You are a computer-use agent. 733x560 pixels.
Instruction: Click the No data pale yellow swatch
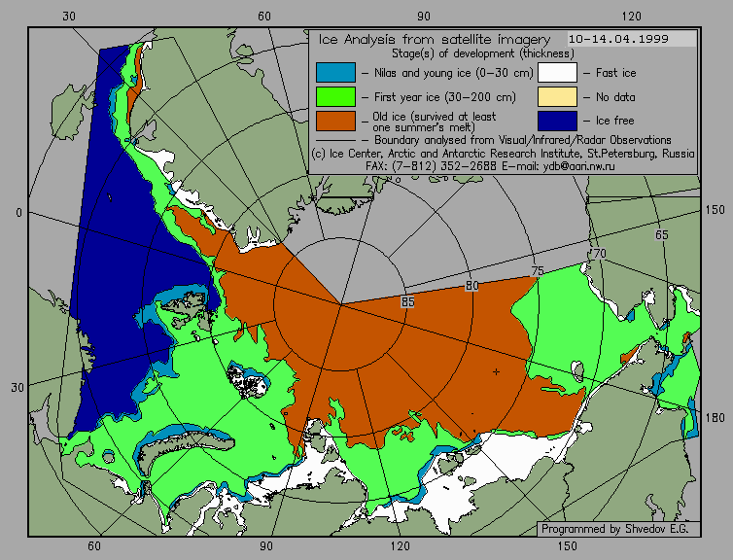(x=557, y=97)
